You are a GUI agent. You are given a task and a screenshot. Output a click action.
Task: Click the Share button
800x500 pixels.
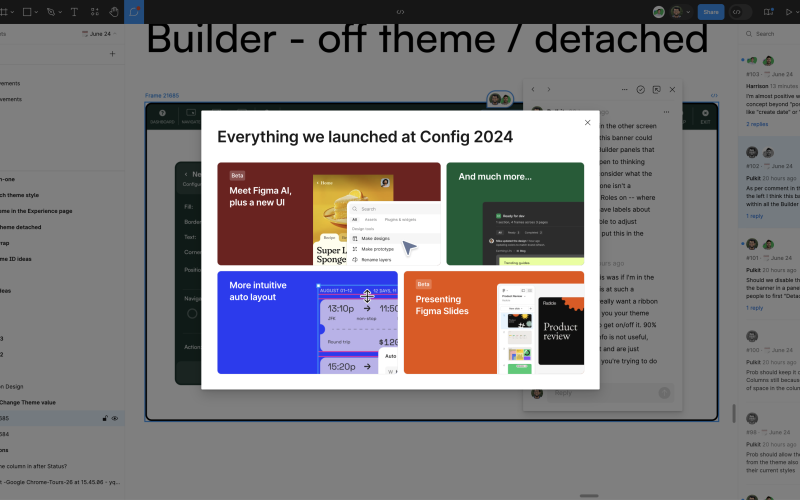point(711,12)
